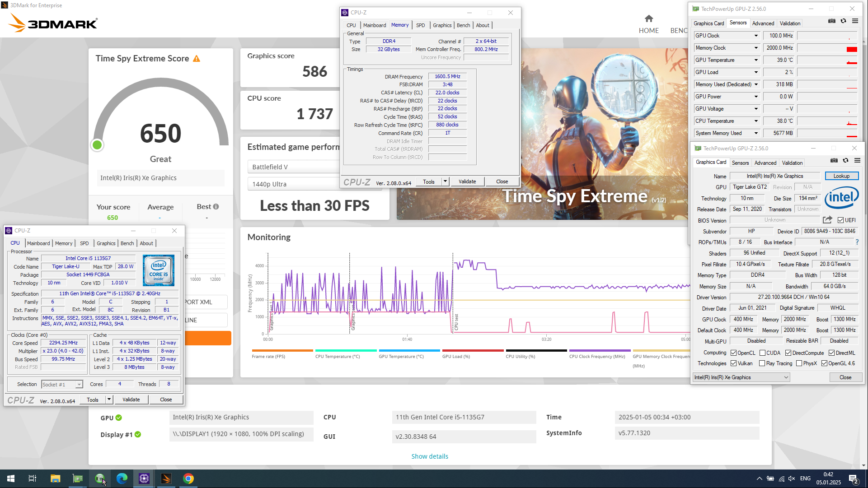Open Task View on taskbar
Image resolution: width=868 pixels, height=488 pixels.
(33, 479)
